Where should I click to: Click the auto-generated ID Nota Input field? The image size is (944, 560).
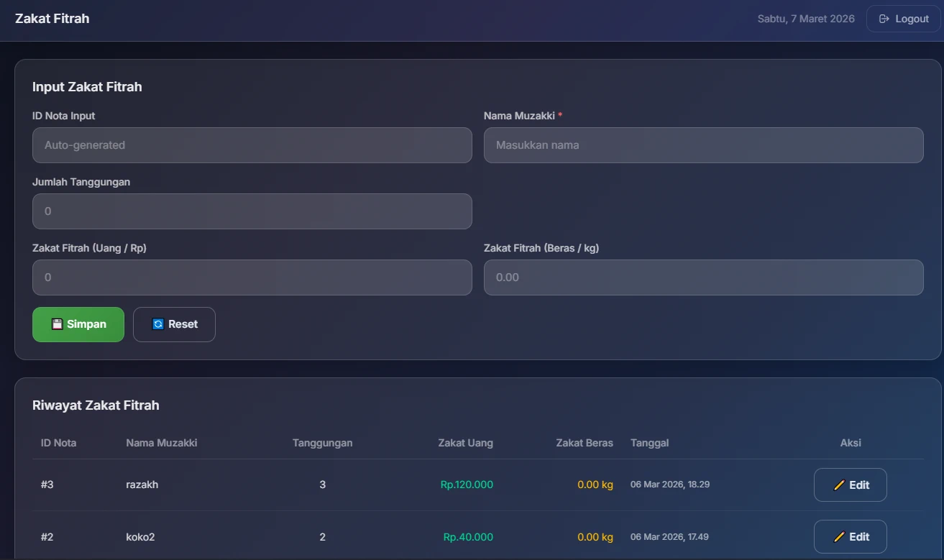pos(252,145)
